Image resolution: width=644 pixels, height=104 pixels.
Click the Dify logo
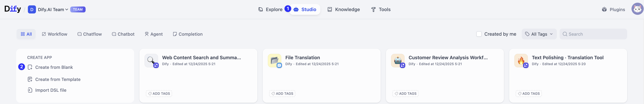pyautogui.click(x=12, y=9)
